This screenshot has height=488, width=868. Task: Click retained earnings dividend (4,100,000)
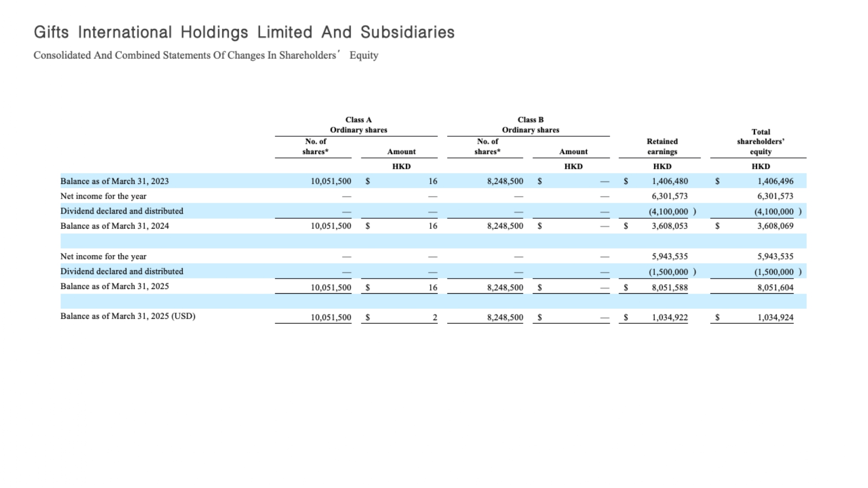672,211
